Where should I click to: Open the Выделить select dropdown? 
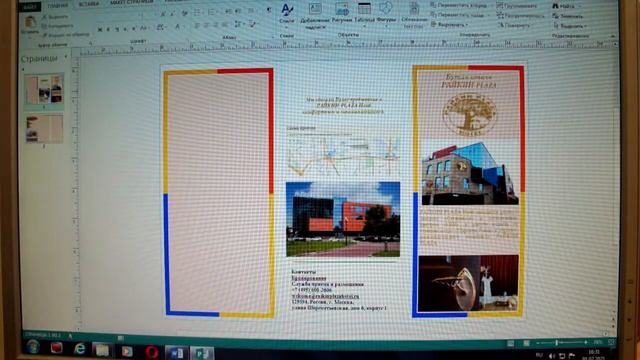tap(571, 26)
